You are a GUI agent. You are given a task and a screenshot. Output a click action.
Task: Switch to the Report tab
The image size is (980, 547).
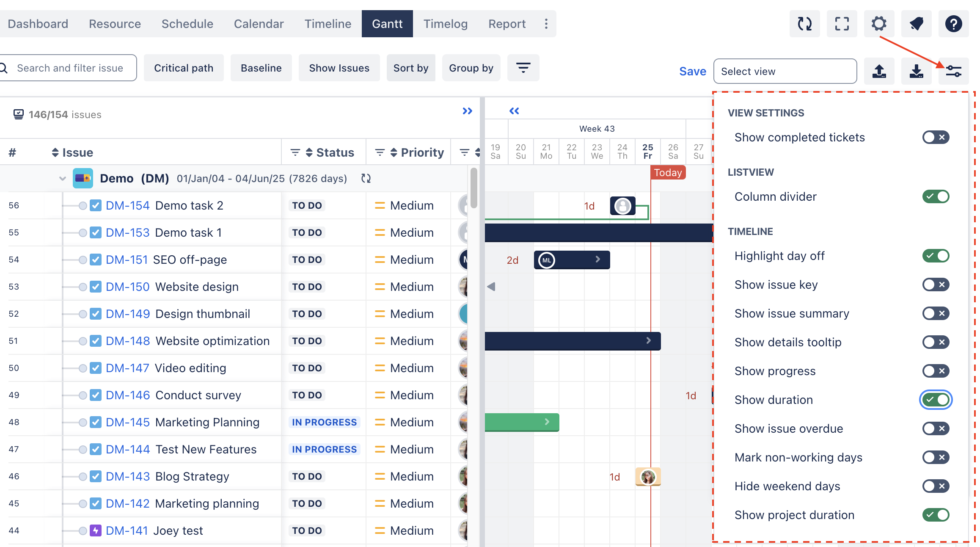(x=507, y=24)
